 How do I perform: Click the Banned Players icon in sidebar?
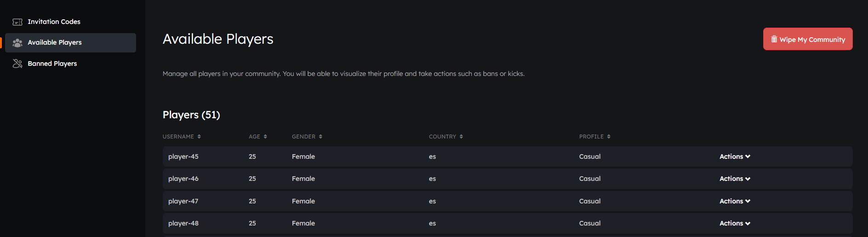click(17, 64)
